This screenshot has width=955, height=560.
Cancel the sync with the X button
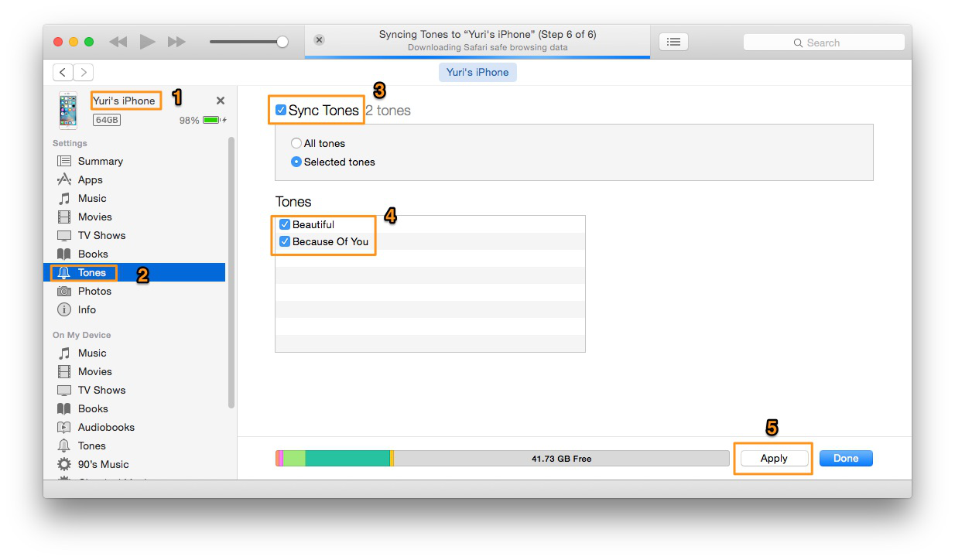pyautogui.click(x=319, y=40)
